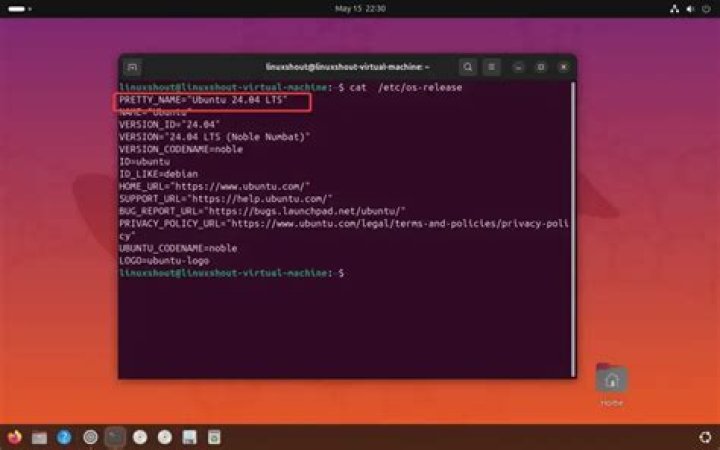Image resolution: width=720 pixels, height=450 pixels.
Task: Click the PRETTY_NAME="Ubuntu 24.04 LTS" line
Action: tap(203, 100)
